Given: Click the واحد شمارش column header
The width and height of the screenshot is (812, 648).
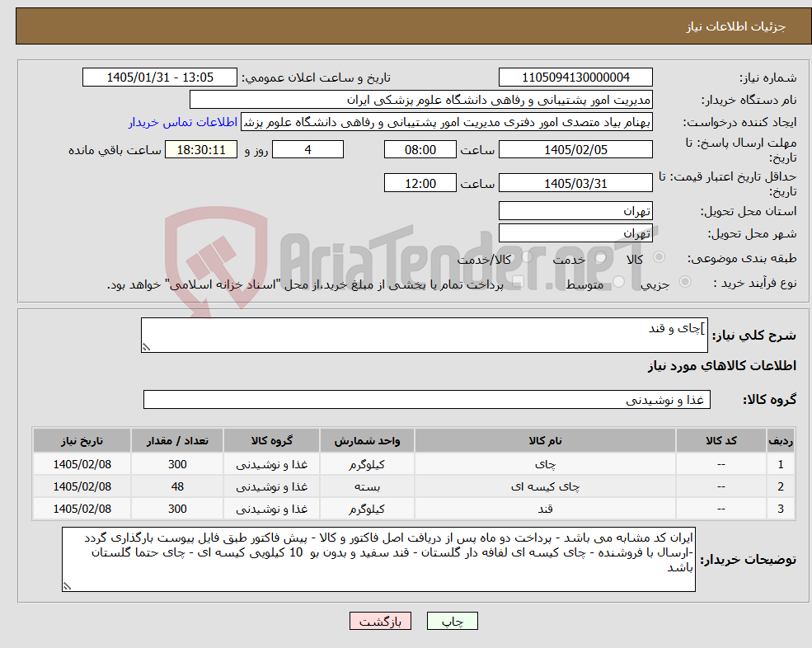Looking at the screenshot, I should (367, 440).
